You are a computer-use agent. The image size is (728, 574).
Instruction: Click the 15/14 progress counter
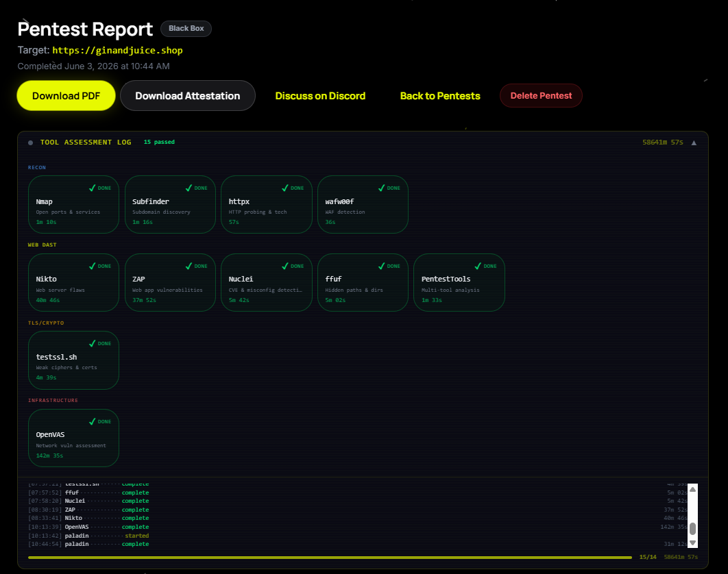click(x=648, y=557)
